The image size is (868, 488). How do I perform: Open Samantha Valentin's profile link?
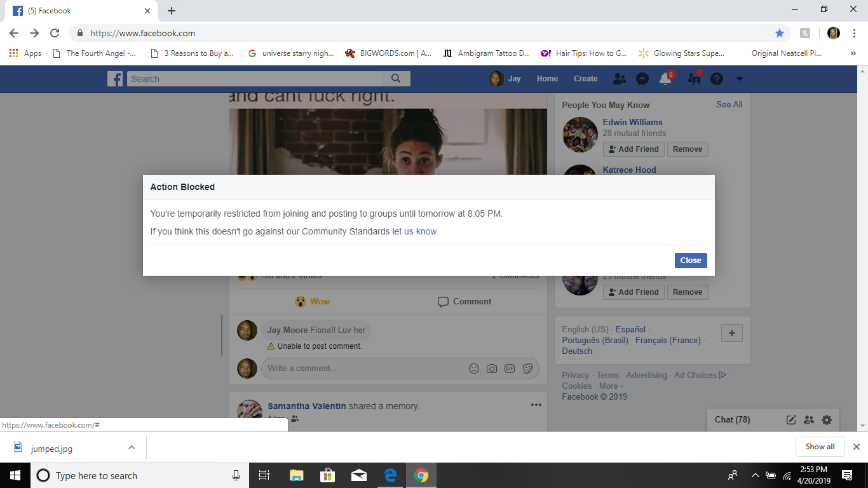(307, 405)
